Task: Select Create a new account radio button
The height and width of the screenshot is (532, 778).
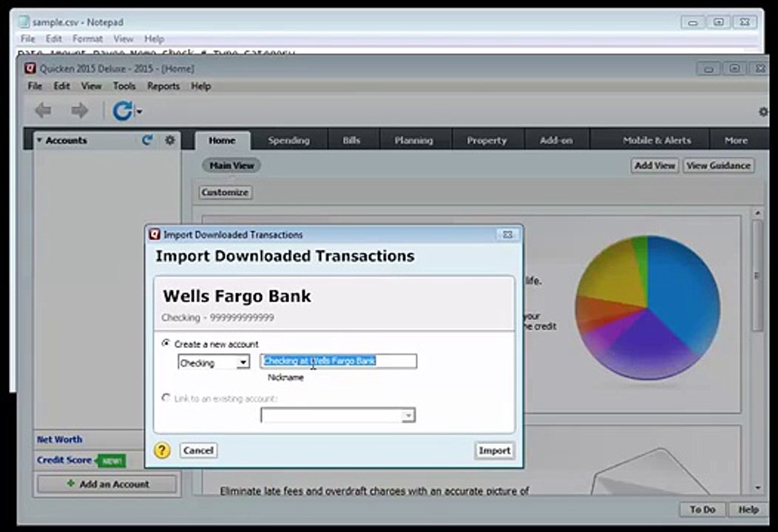Action: pos(166,343)
